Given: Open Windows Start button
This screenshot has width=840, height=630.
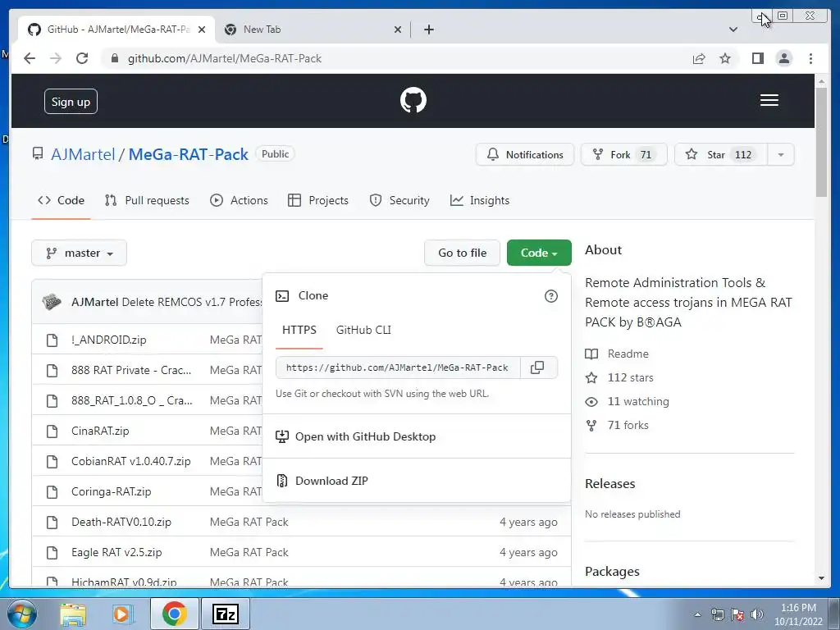Looking at the screenshot, I should point(21,614).
